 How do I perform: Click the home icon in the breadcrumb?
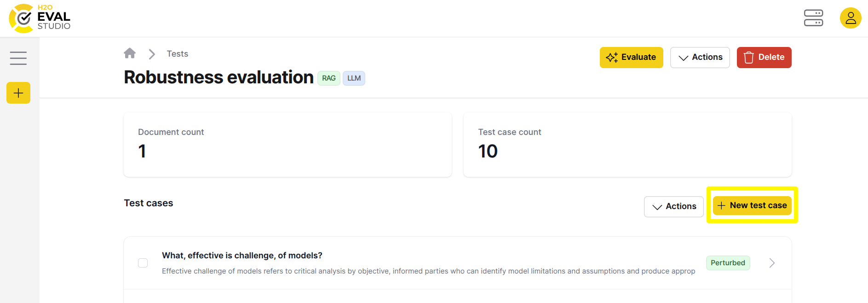coord(130,53)
